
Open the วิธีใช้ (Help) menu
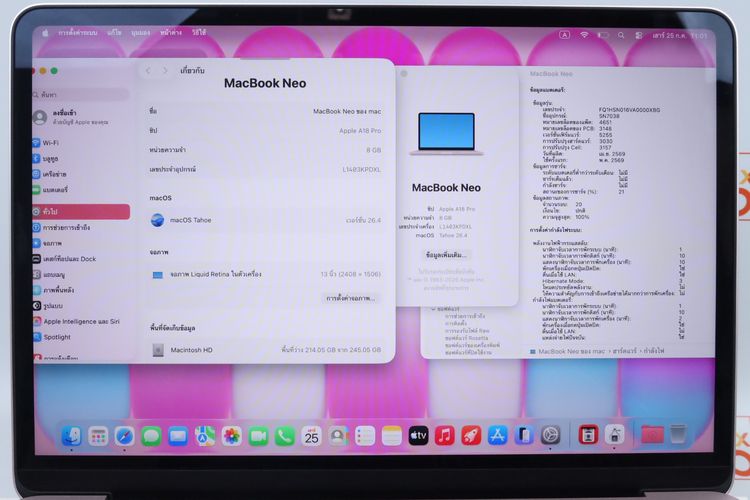click(x=199, y=33)
